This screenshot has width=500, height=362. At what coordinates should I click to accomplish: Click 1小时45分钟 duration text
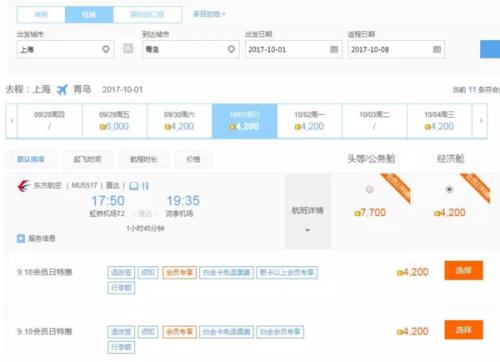click(x=145, y=228)
